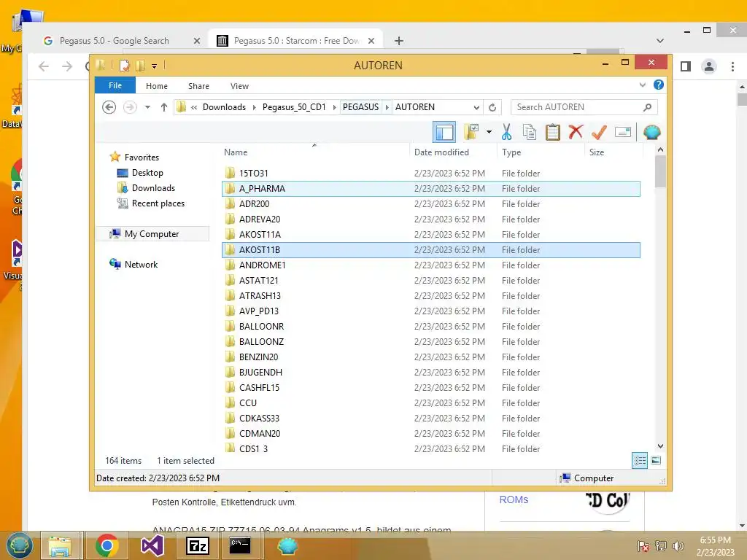The image size is (747, 560).
Task: Open Command Prompt from the taskbar
Action: (239, 545)
